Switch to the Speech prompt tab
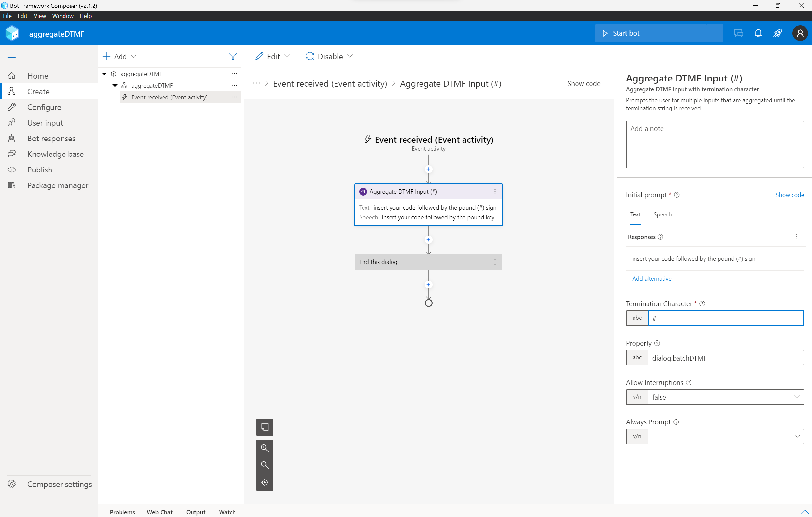Image resolution: width=812 pixels, height=517 pixels. [x=662, y=214]
